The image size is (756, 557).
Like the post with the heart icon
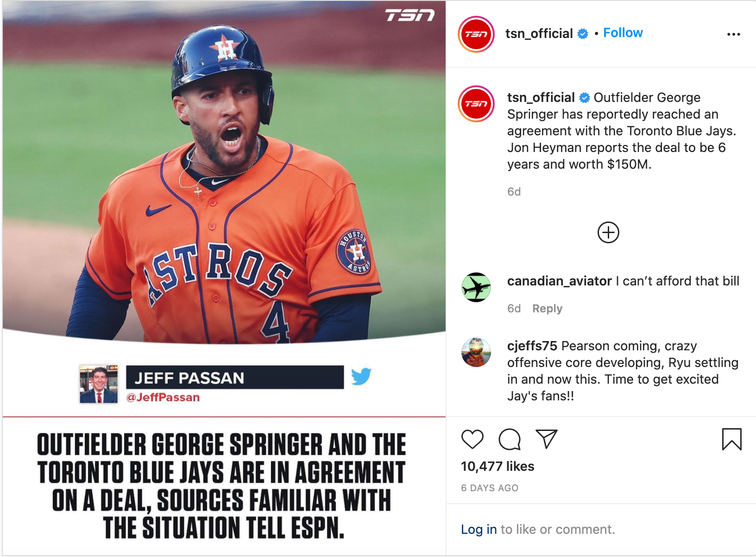[x=472, y=439]
